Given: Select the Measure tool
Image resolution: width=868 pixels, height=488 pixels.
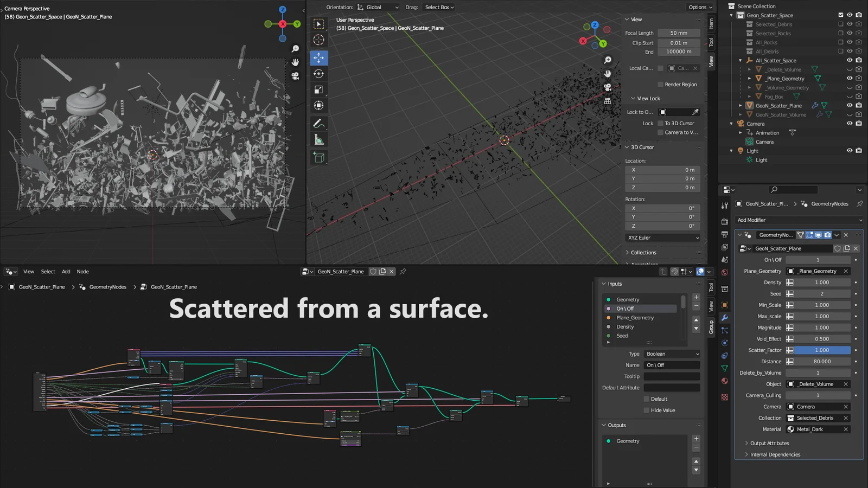Looking at the screenshot, I should [x=318, y=139].
